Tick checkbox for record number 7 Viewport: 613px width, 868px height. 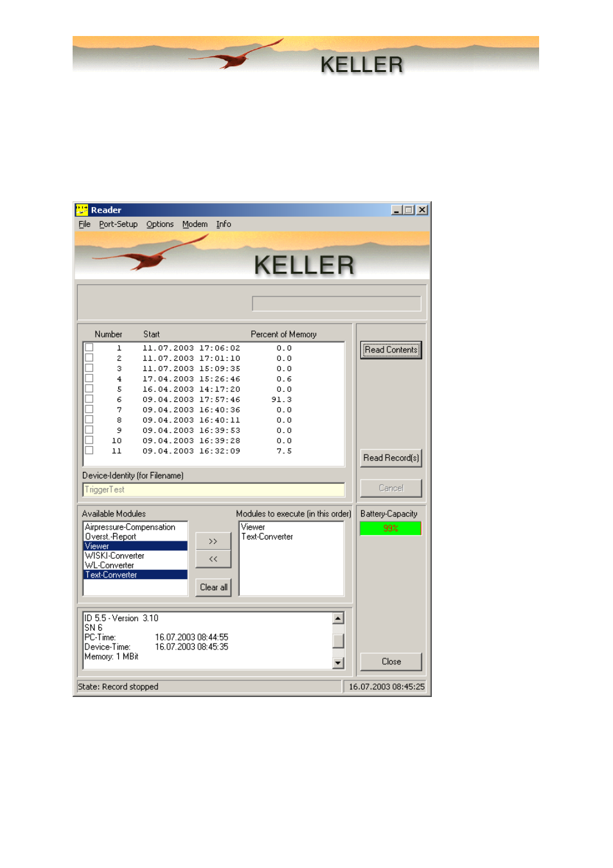89,410
